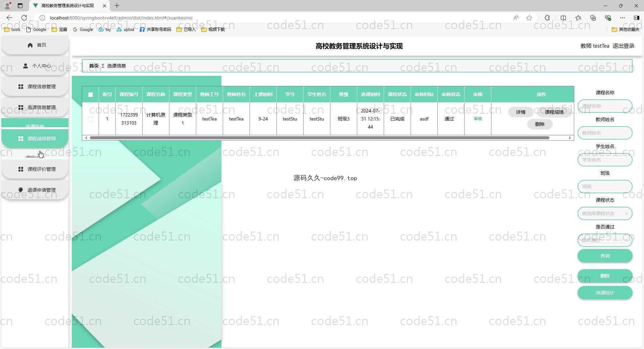644x349 pixels.
Task: Open 个人中心 sidebar menu
Action: pos(35,66)
